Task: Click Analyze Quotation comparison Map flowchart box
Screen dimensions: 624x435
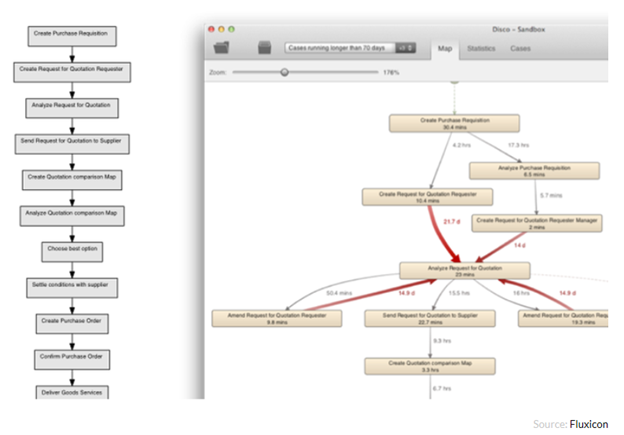Action: (72, 216)
